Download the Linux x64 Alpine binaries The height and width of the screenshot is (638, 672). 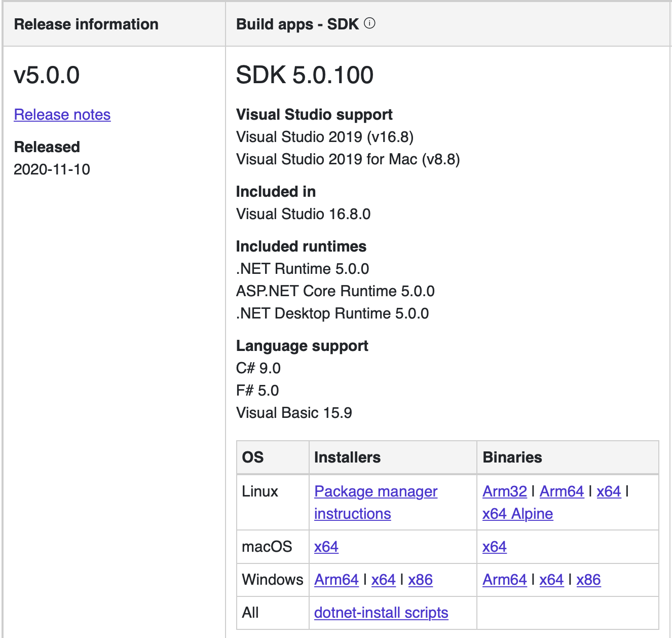tap(517, 514)
